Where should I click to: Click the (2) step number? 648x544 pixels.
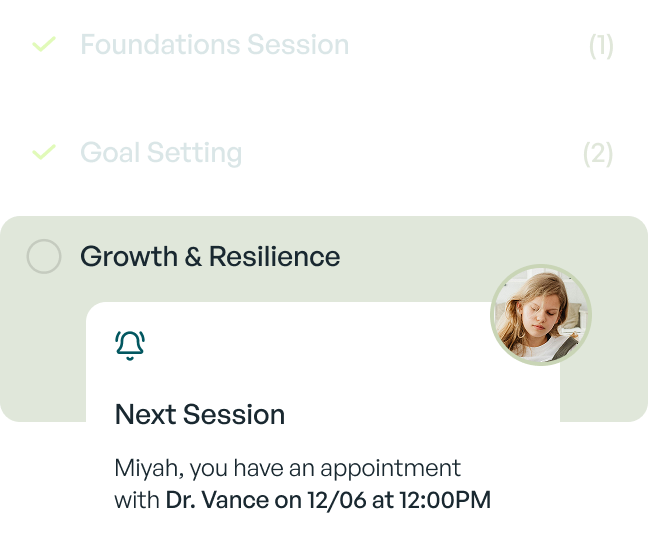pos(598,154)
